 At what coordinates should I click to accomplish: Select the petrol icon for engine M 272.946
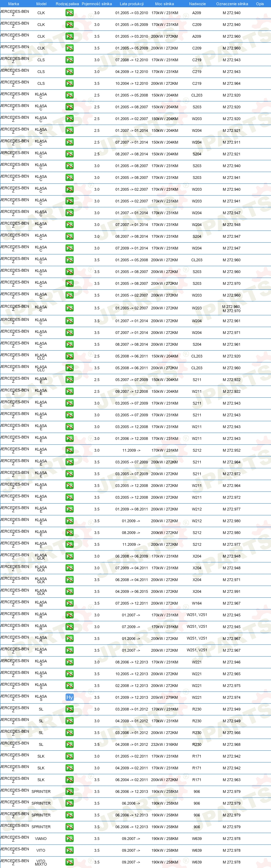coord(70,662)
